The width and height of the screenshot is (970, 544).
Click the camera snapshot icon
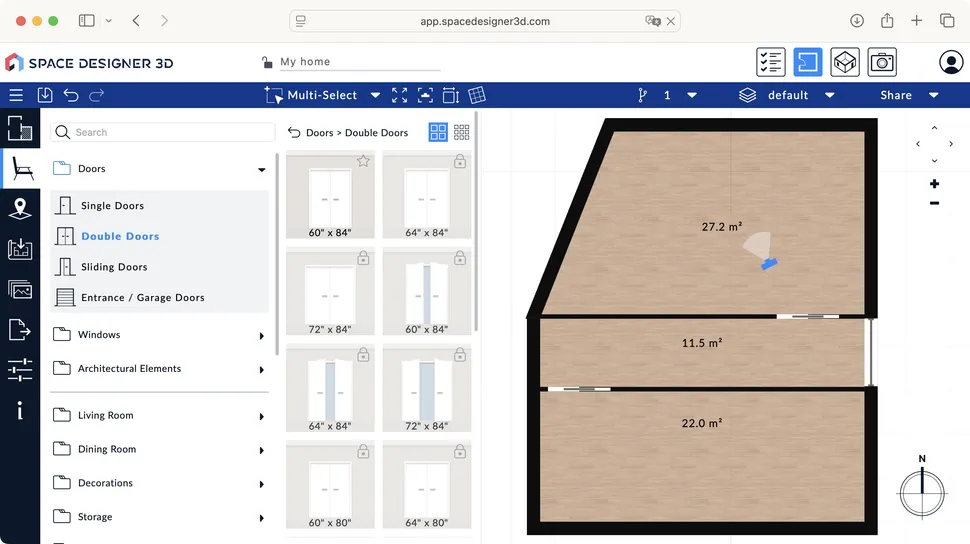click(x=881, y=62)
